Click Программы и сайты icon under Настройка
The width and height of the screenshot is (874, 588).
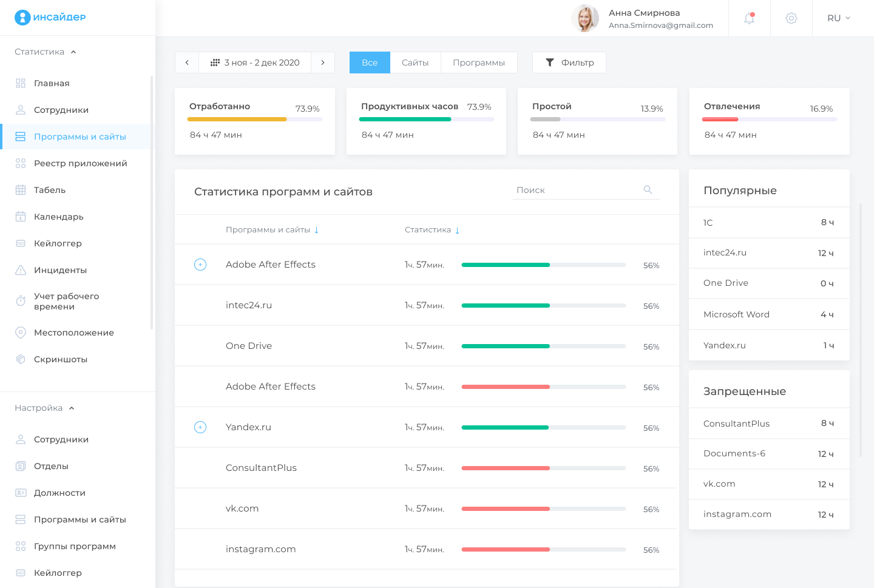pyautogui.click(x=21, y=519)
